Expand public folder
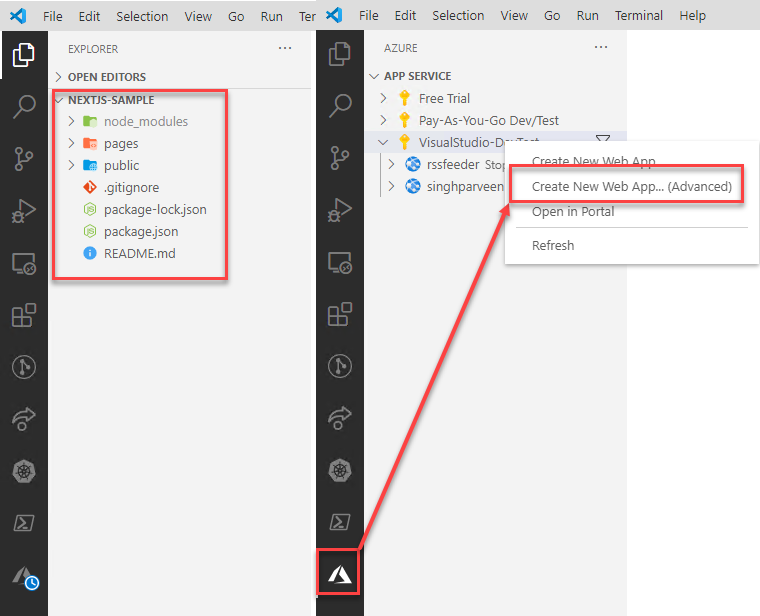This screenshot has width=760, height=616. coord(71,165)
